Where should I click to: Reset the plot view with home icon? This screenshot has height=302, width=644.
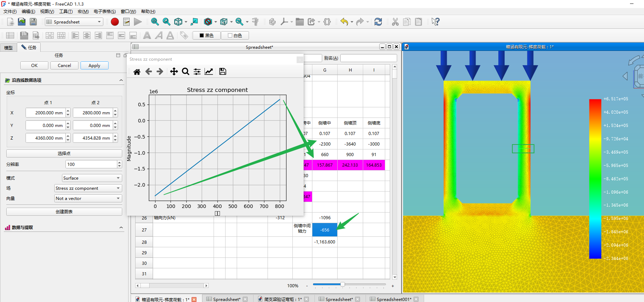coord(137,72)
